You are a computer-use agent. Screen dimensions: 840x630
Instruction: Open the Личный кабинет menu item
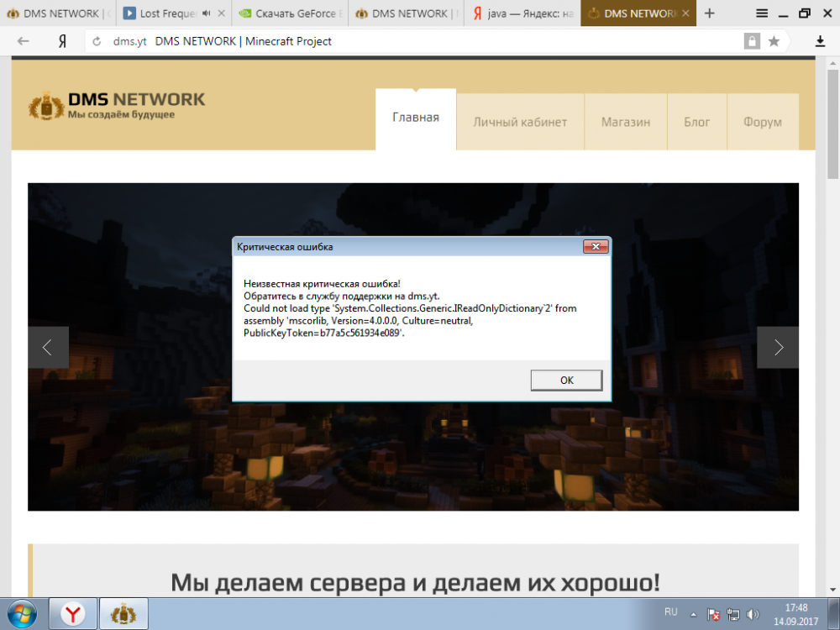(520, 122)
